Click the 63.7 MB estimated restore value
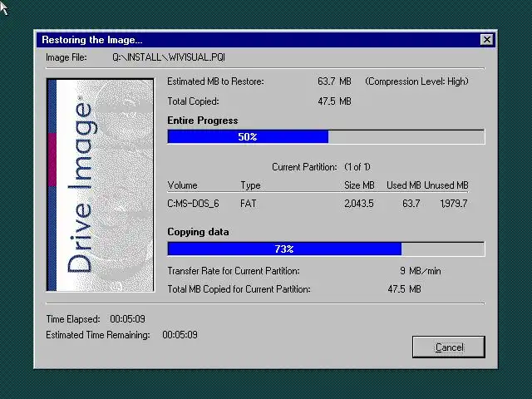Viewport: 532px width, 399px height. [334, 81]
